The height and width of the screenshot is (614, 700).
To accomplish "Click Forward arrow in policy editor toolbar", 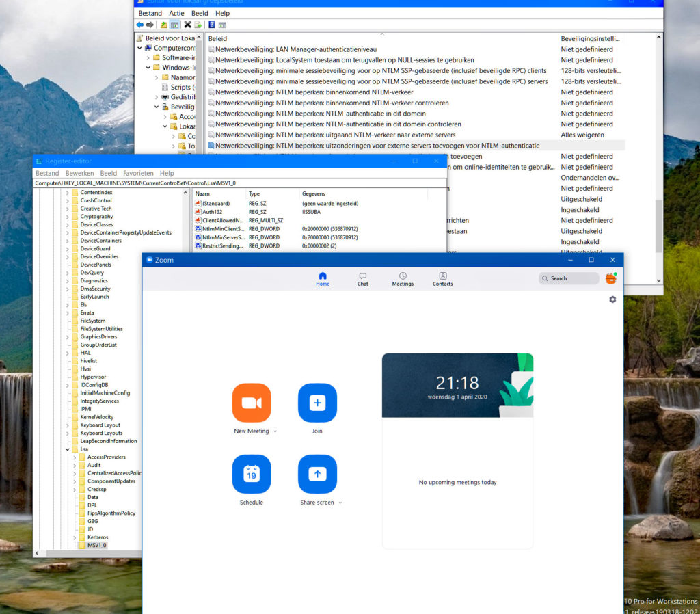I will point(150,25).
